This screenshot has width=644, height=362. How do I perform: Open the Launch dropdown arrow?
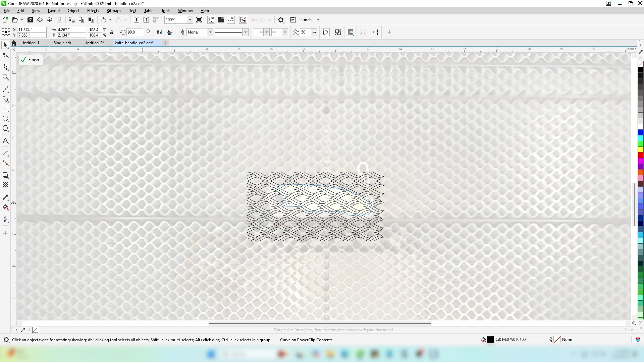[x=318, y=20]
